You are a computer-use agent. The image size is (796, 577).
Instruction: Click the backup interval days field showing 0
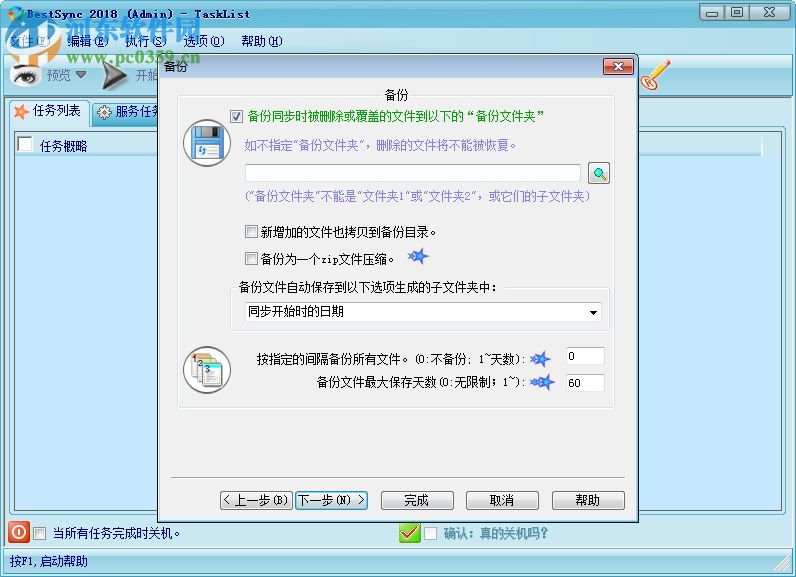[585, 356]
